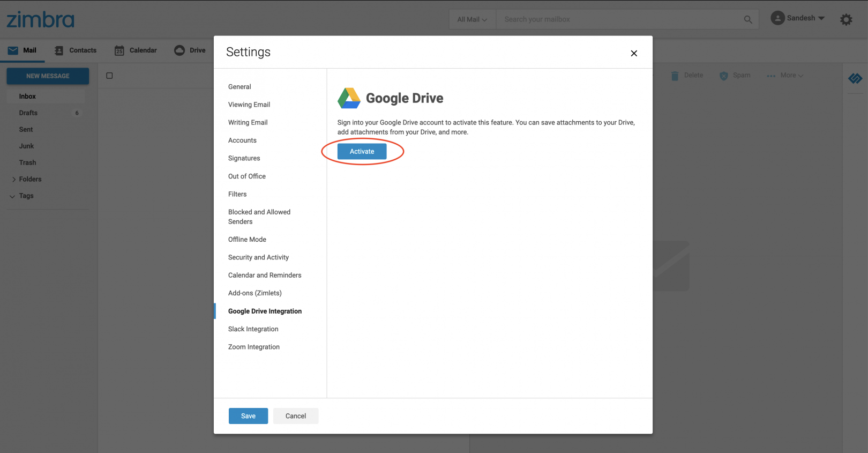The height and width of the screenshot is (453, 868).
Task: Select Viewing Email settings
Action: (249, 105)
